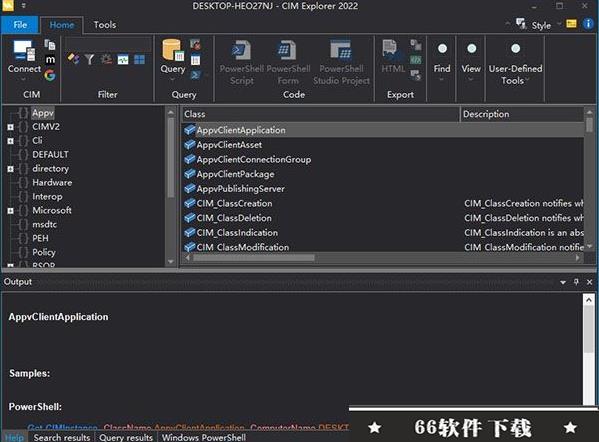Viewport: 599px width, 442px height.
Task: Switch to the Tools ribbon tab
Action: click(105, 25)
